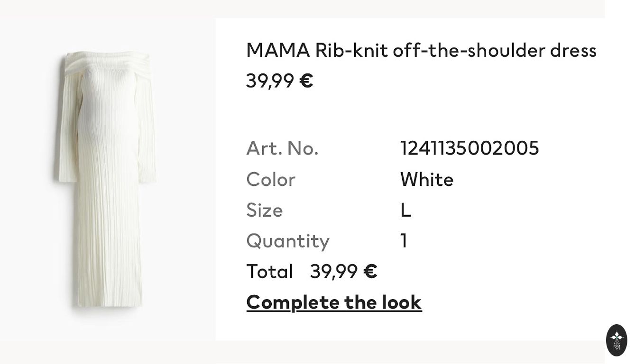Select the quantity value 1

(x=404, y=241)
